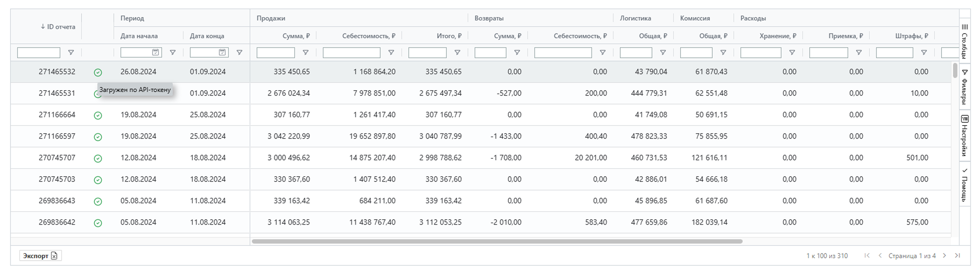Image resolution: width=980 pixels, height=271 pixels.
Task: Open the Настройки side panel tab
Action: coord(964,136)
